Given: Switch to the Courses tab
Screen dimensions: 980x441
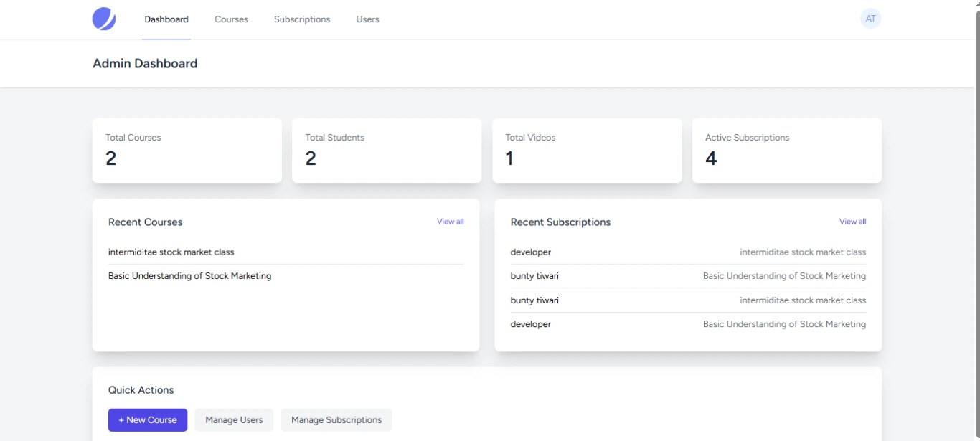Looking at the screenshot, I should 231,19.
